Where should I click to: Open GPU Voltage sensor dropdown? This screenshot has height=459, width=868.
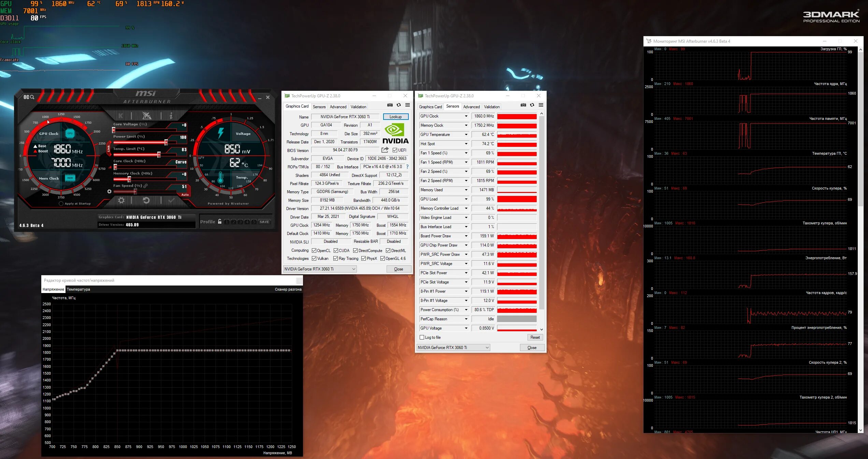(466, 328)
